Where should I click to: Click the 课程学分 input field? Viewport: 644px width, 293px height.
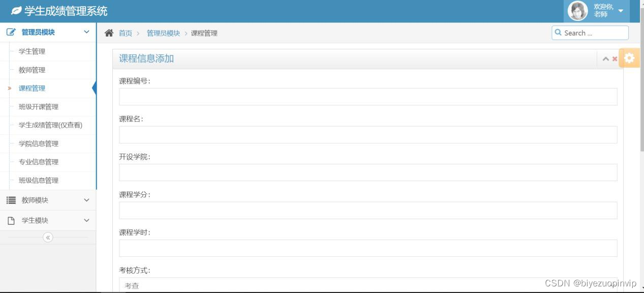pyautogui.click(x=368, y=211)
